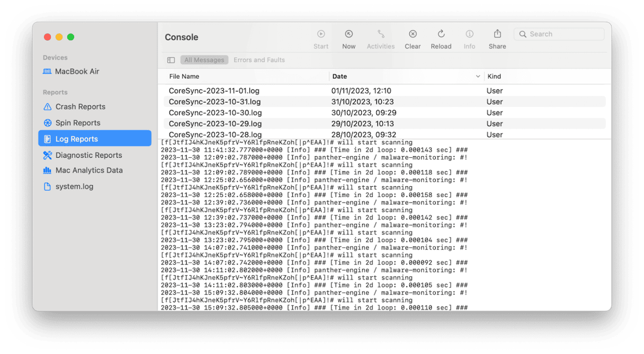Click the Reports section header in sidebar

point(55,92)
